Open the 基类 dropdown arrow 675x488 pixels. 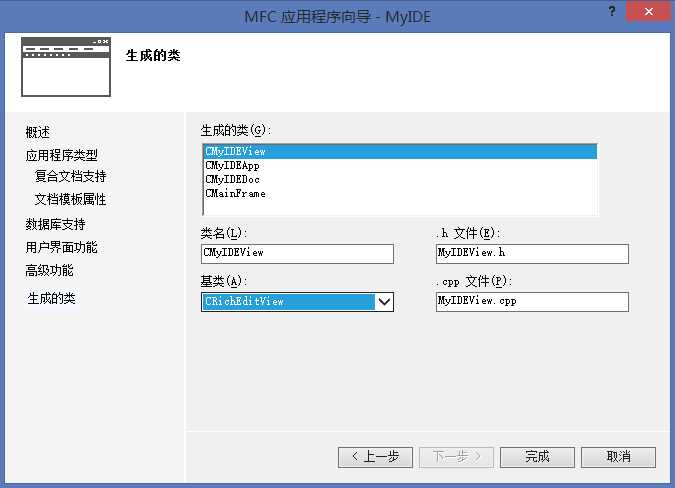(384, 302)
